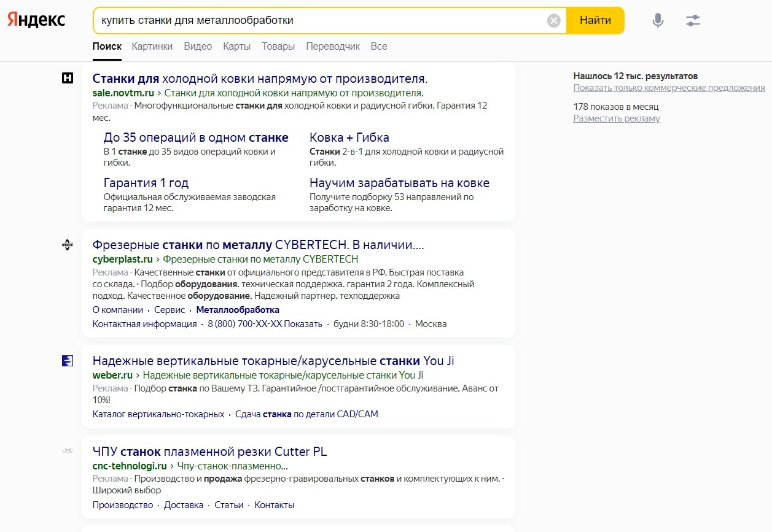This screenshot has height=532, width=772.
Task: Open 'Металлообработка' link under Cybertech
Action: click(x=238, y=310)
